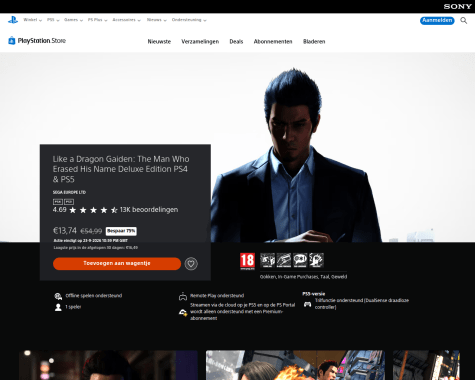This screenshot has height=380, width=475.
Task: Expand the PS Plus dropdown menu
Action: (97, 20)
